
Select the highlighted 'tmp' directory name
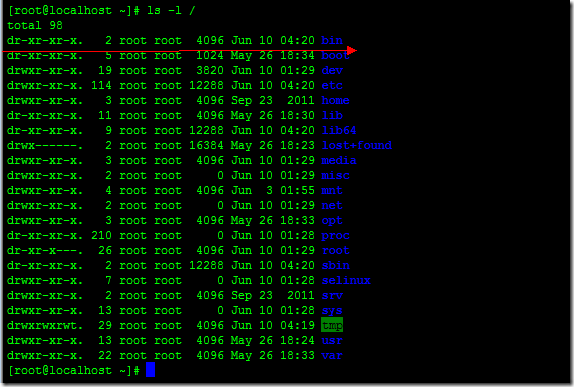[x=332, y=325]
